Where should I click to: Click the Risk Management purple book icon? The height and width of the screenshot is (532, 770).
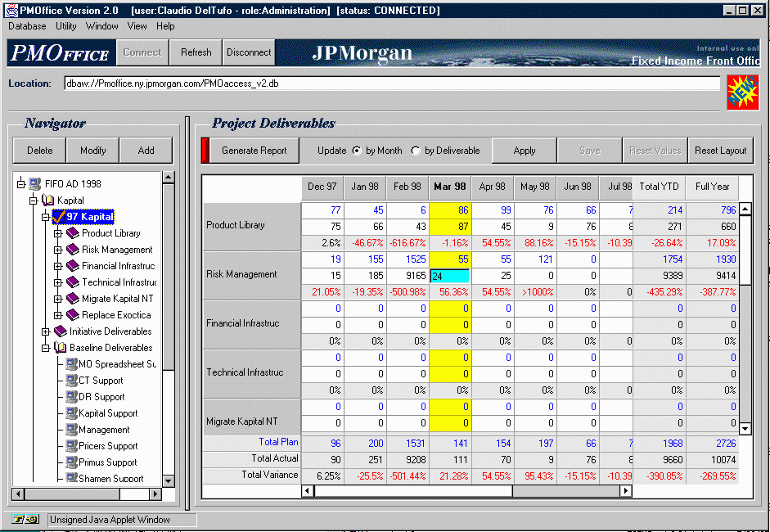(x=72, y=250)
